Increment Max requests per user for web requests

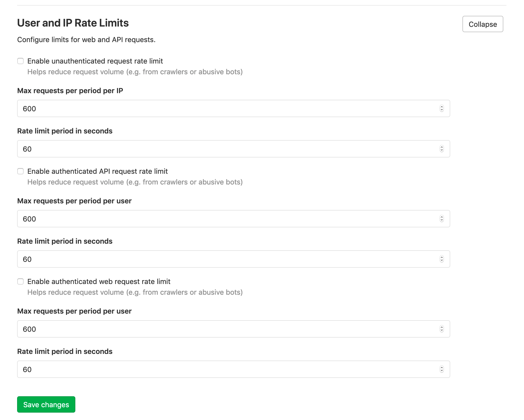click(442, 327)
